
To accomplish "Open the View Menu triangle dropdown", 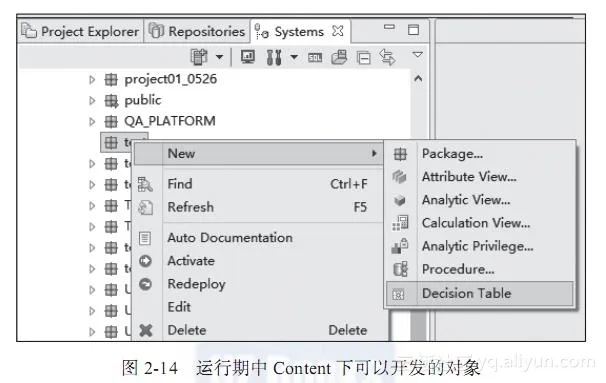I will tap(417, 54).
